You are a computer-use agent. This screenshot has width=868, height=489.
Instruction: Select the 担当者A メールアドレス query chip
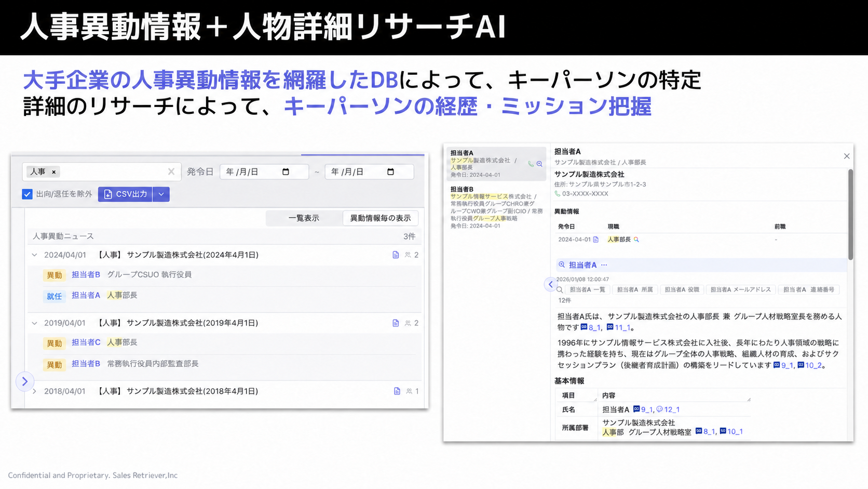741,290
